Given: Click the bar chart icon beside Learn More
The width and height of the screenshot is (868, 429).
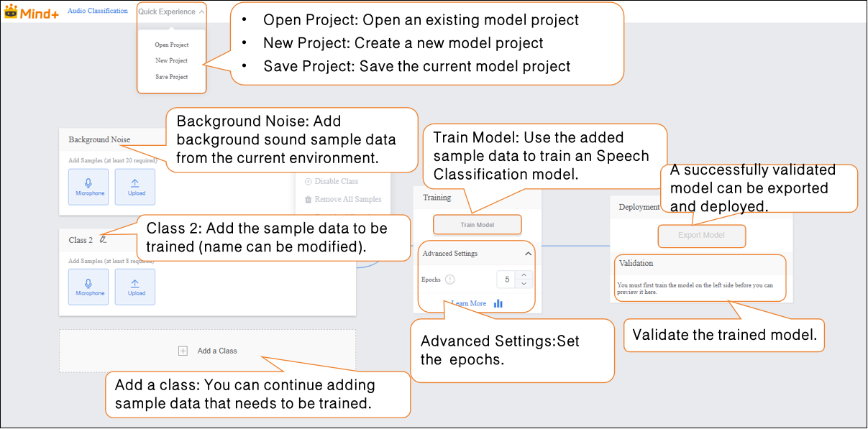Looking at the screenshot, I should [498, 303].
